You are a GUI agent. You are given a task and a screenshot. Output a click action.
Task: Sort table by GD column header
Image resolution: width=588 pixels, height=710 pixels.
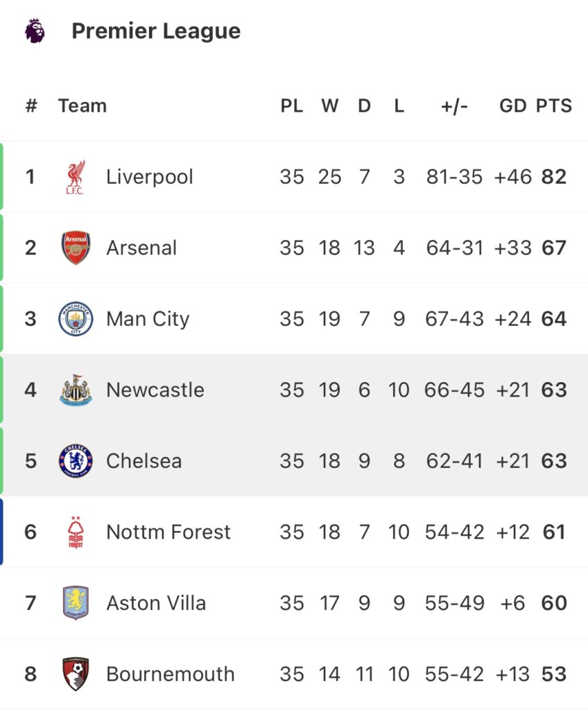click(x=513, y=106)
